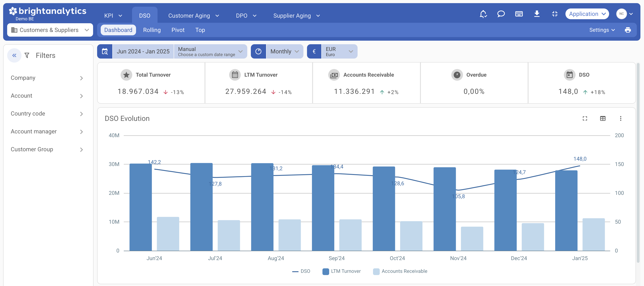Open DSO Evolution three-dot menu
Image resolution: width=644 pixels, height=286 pixels.
coord(621,118)
